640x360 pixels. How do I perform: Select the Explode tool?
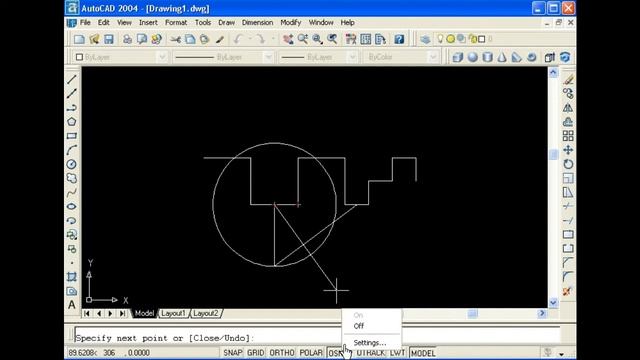(x=567, y=291)
